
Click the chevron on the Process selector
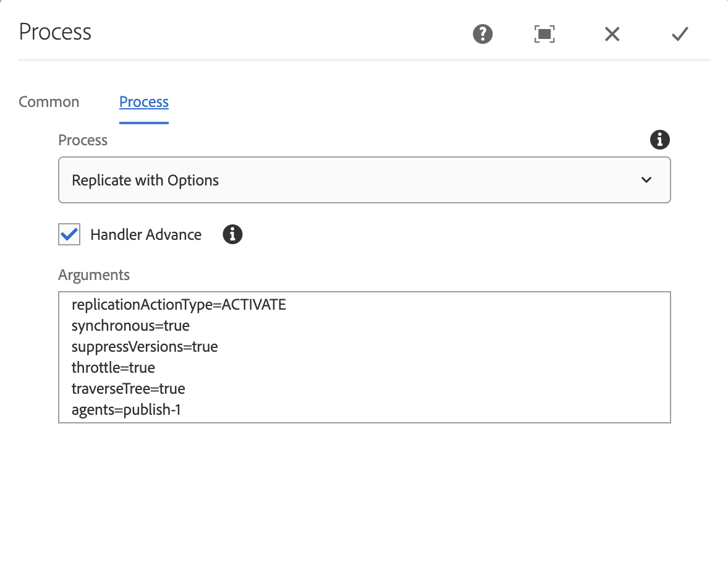click(x=646, y=180)
